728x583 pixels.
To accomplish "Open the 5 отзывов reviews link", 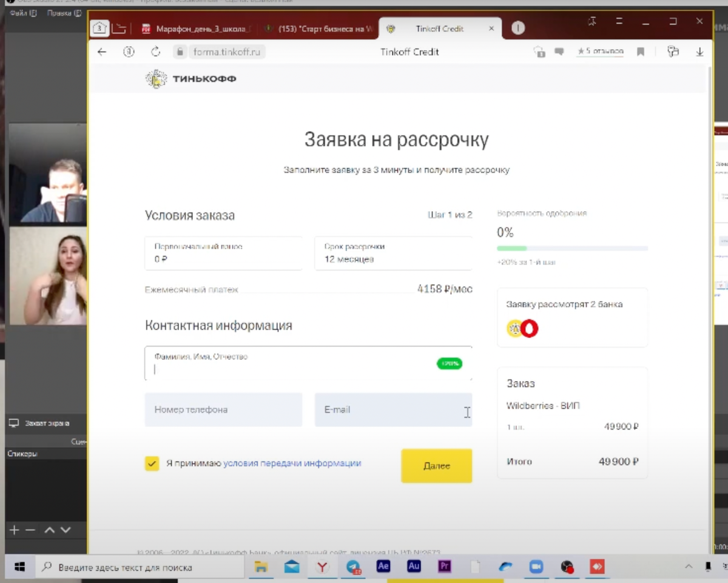I will click(601, 52).
